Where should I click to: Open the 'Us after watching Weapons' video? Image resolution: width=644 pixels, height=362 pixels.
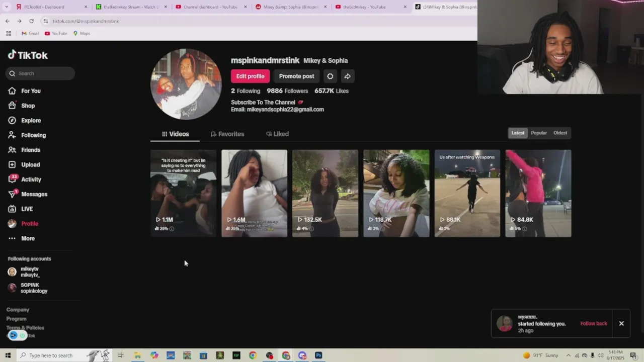pyautogui.click(x=467, y=193)
